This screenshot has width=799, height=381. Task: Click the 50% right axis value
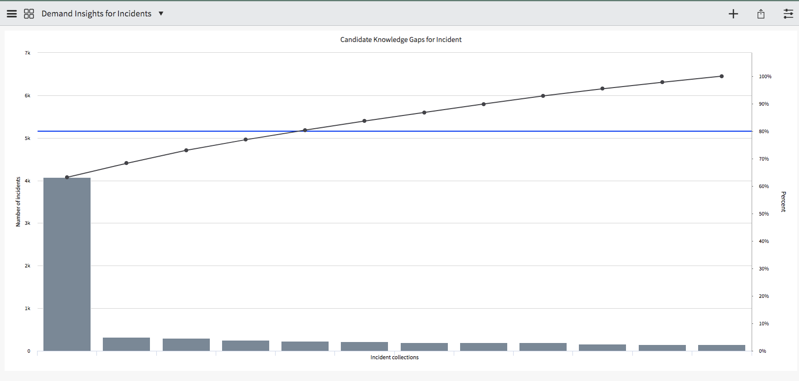764,214
